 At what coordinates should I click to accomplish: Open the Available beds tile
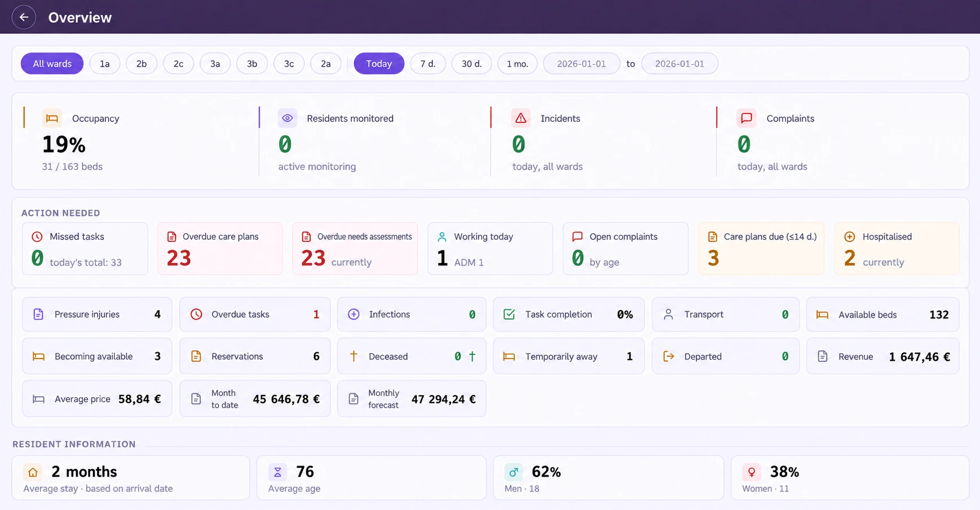(x=882, y=314)
